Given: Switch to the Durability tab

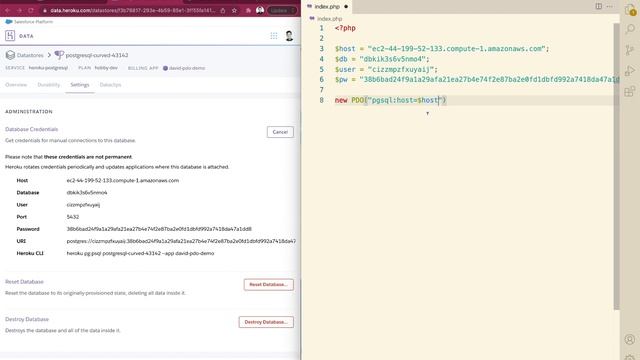Looking at the screenshot, I should pos(49,84).
